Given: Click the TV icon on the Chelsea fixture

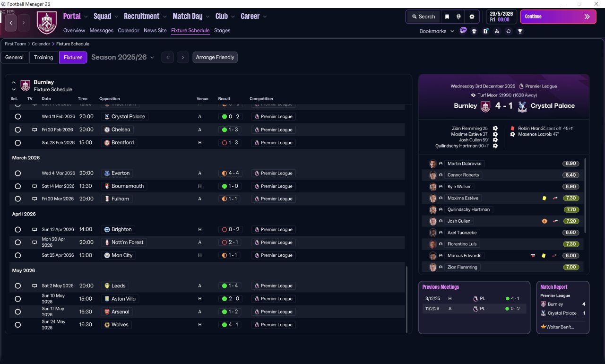Looking at the screenshot, I should [x=35, y=130].
